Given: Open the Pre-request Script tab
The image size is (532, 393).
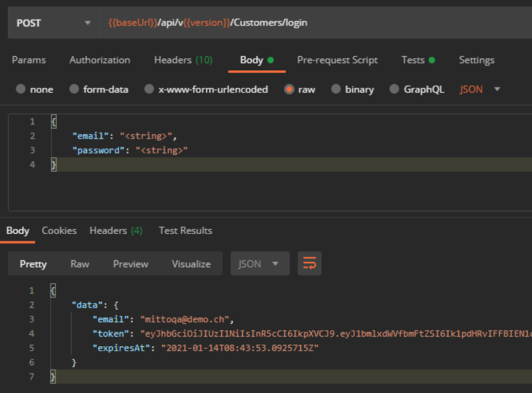Looking at the screenshot, I should click(338, 60).
